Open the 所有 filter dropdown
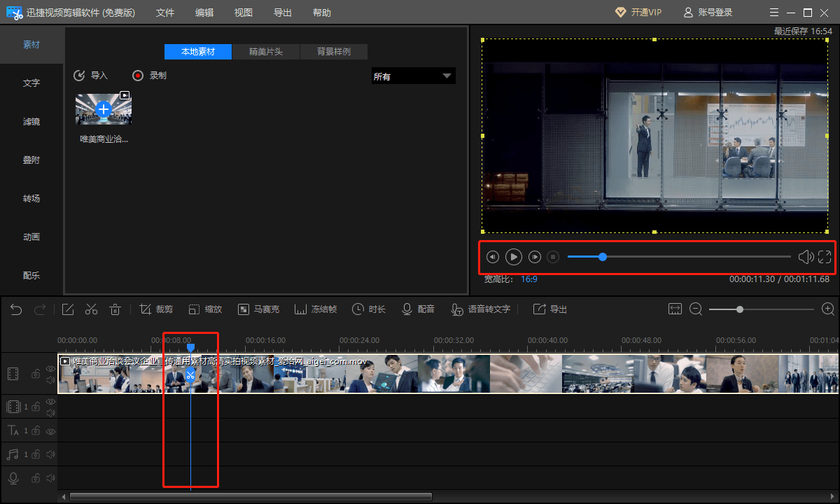Image resolution: width=840 pixels, height=504 pixels. tap(413, 76)
